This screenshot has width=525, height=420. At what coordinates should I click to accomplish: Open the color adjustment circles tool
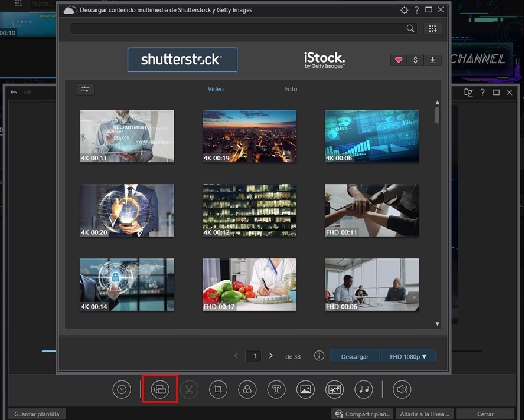coord(247,389)
